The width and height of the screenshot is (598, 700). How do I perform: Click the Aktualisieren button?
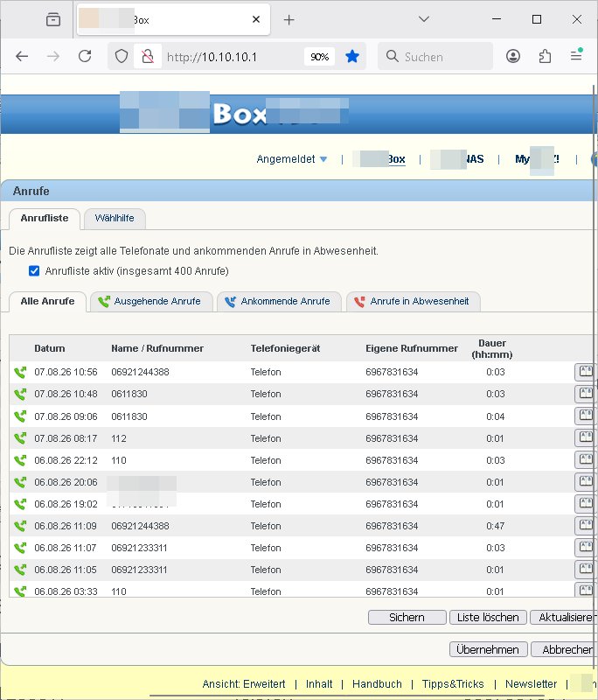[564, 618]
